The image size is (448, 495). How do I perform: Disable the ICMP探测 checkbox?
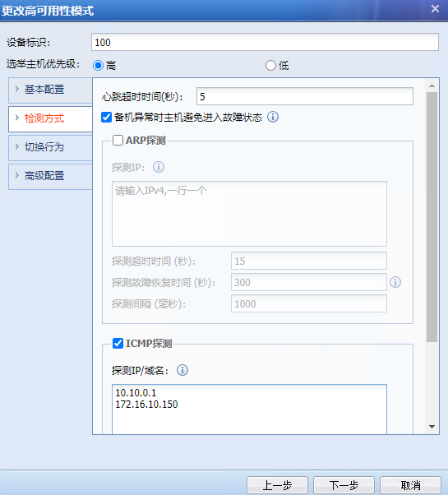118,343
